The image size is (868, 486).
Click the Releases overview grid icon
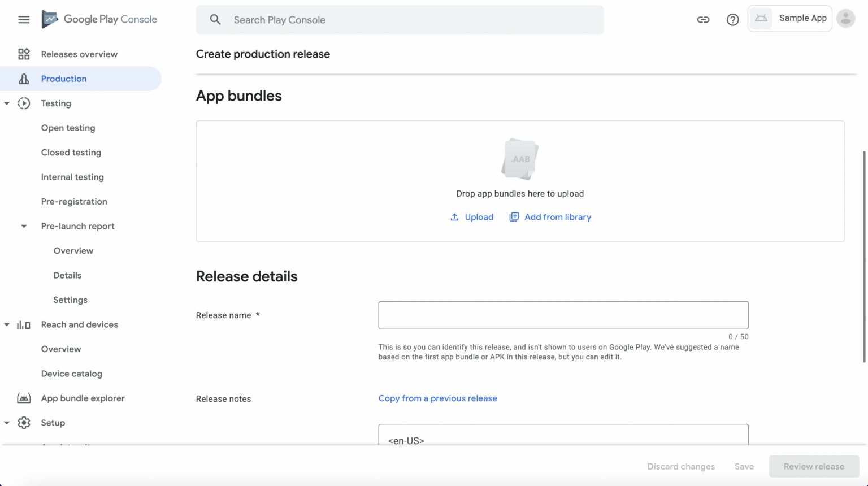coord(24,54)
